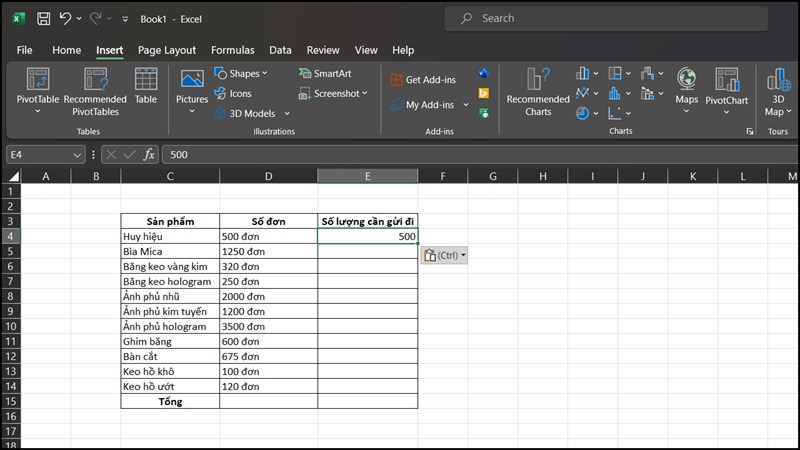The width and height of the screenshot is (800, 450).
Task: Click the Save icon in title bar
Action: click(x=43, y=19)
